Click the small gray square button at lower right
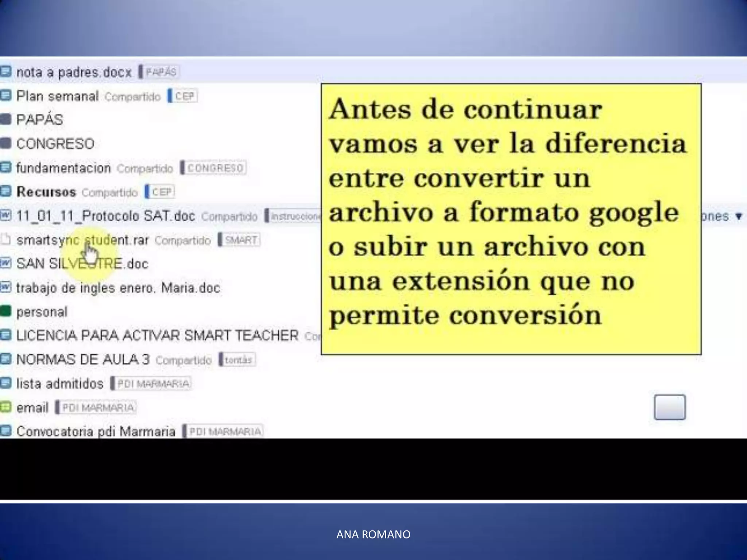 point(669,407)
